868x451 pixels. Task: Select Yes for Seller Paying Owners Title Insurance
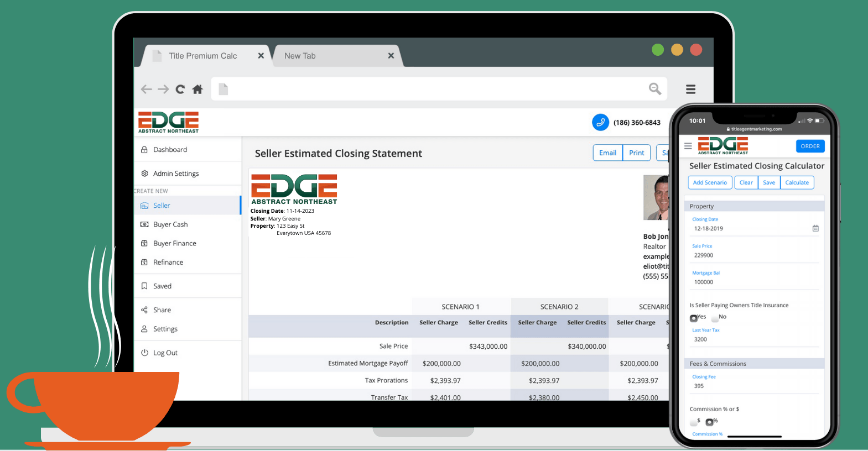[x=694, y=318]
